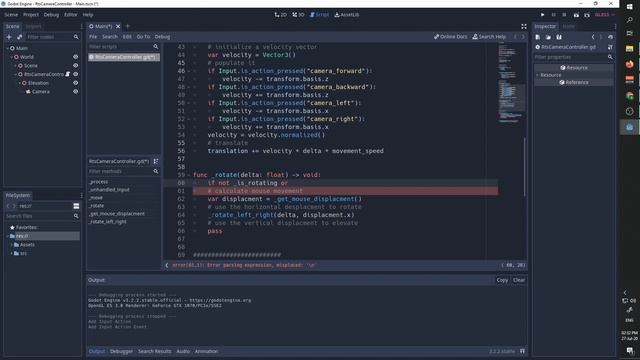Switch to 2D workspace
This screenshot has height=360, width=640.
(280, 15)
